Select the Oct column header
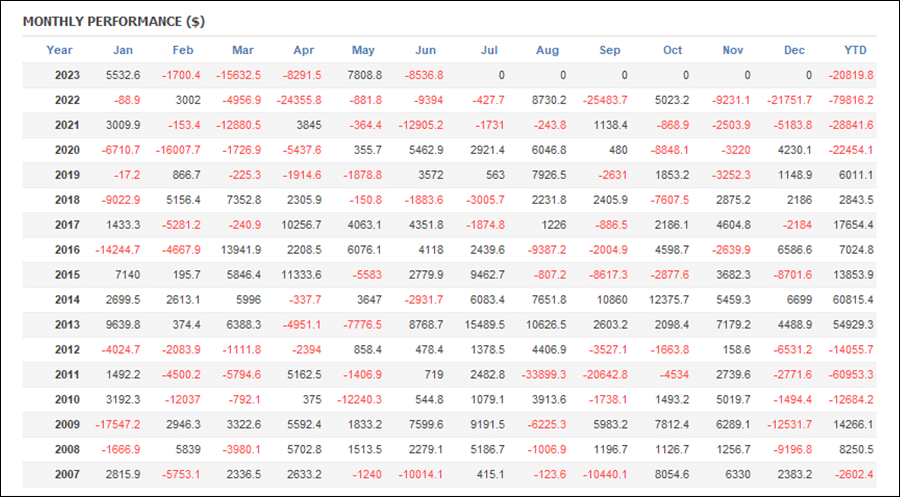 tap(673, 50)
